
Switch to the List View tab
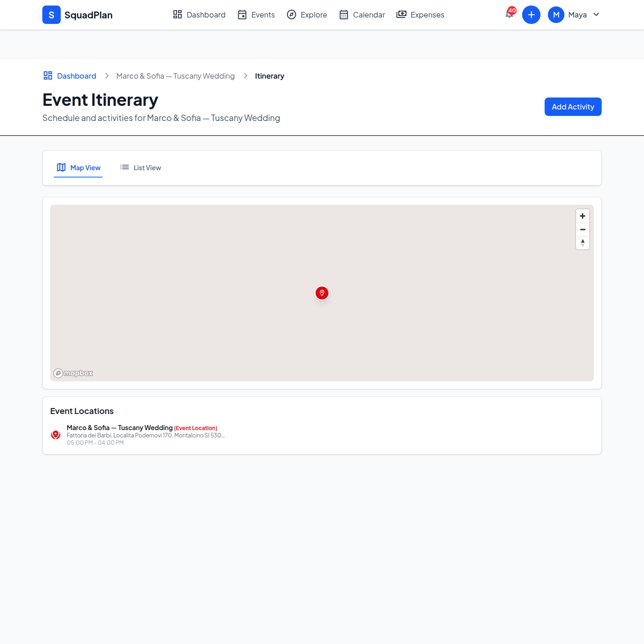(141, 168)
